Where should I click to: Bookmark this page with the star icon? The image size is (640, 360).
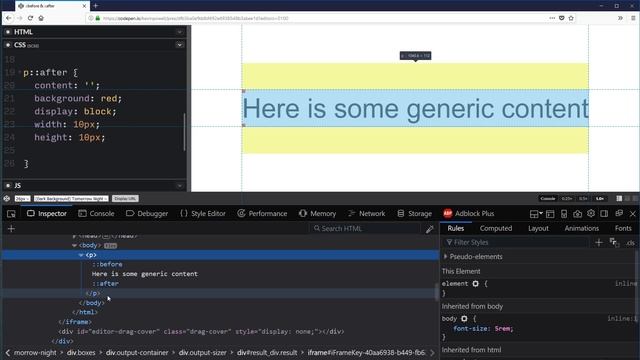(571, 18)
